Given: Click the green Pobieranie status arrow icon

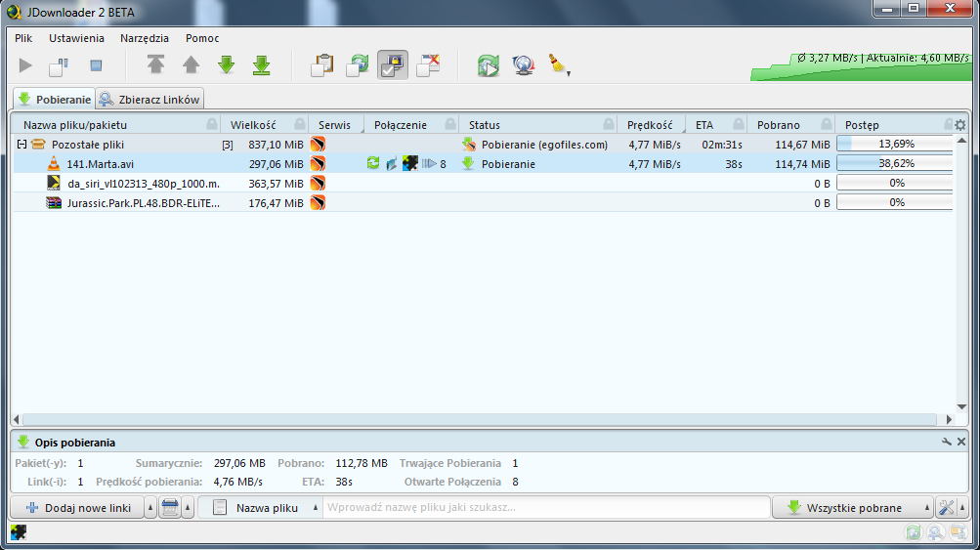Looking at the screenshot, I should click(x=468, y=164).
